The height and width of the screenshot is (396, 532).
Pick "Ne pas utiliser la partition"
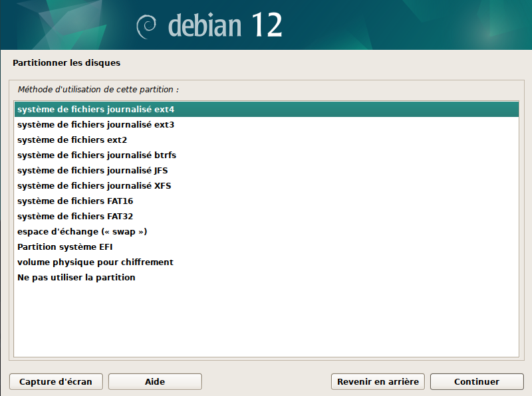pos(267,277)
